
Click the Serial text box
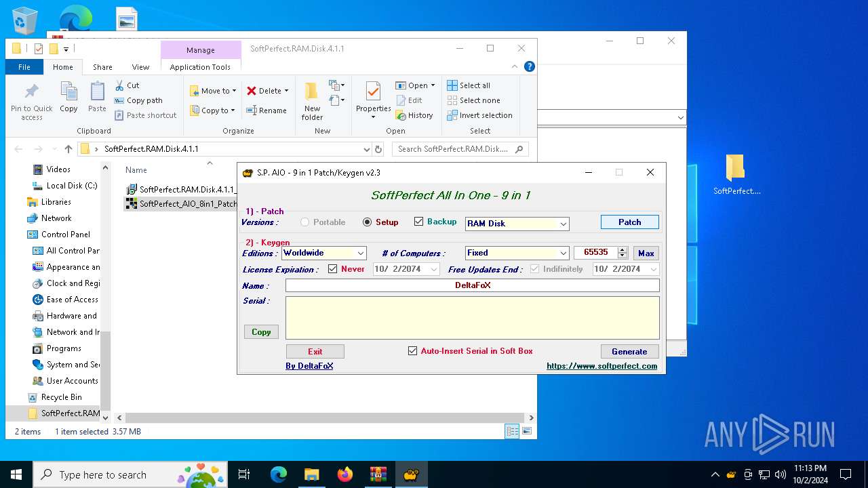pyautogui.click(x=472, y=317)
